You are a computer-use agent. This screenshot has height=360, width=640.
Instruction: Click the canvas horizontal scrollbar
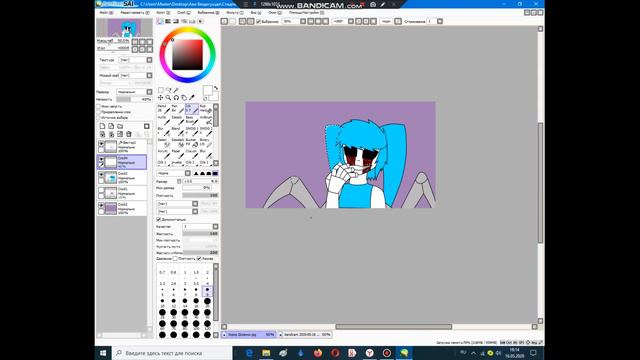[393, 327]
